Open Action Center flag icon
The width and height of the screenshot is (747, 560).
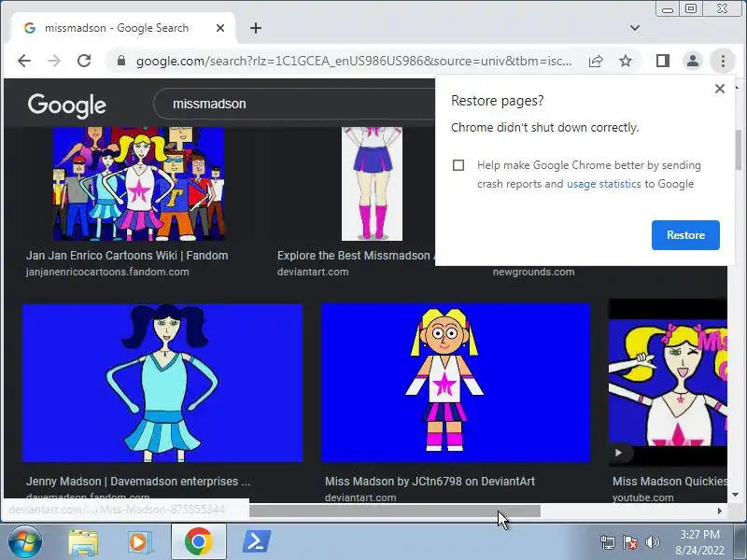629,542
